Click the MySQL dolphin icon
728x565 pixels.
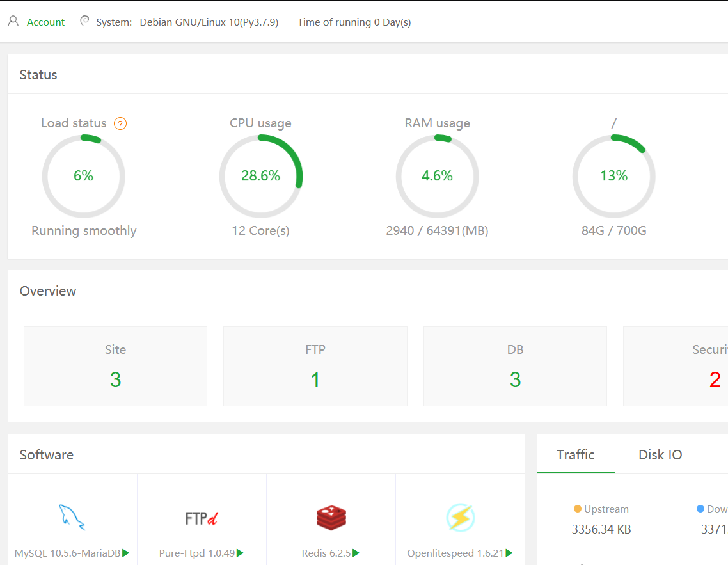point(72,517)
